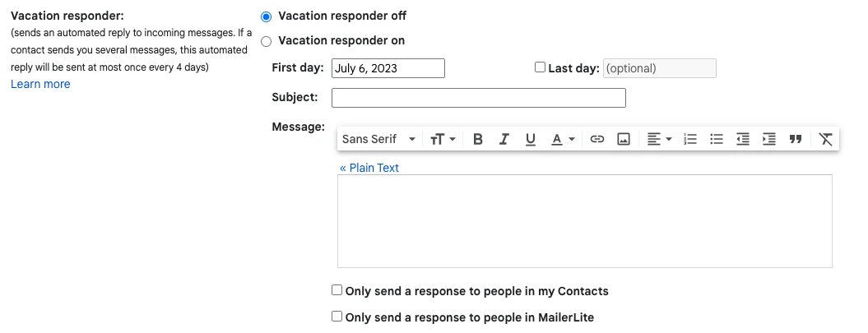Apply italic formatting to message text
This screenshot has height=333, width=868.
[x=504, y=140]
